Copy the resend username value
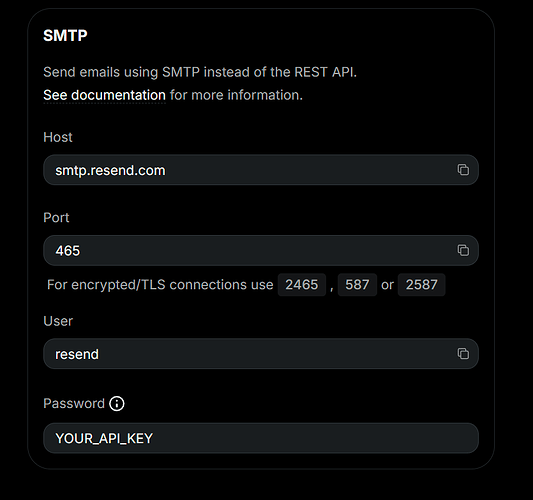The width and height of the screenshot is (533, 500). pyautogui.click(x=463, y=354)
